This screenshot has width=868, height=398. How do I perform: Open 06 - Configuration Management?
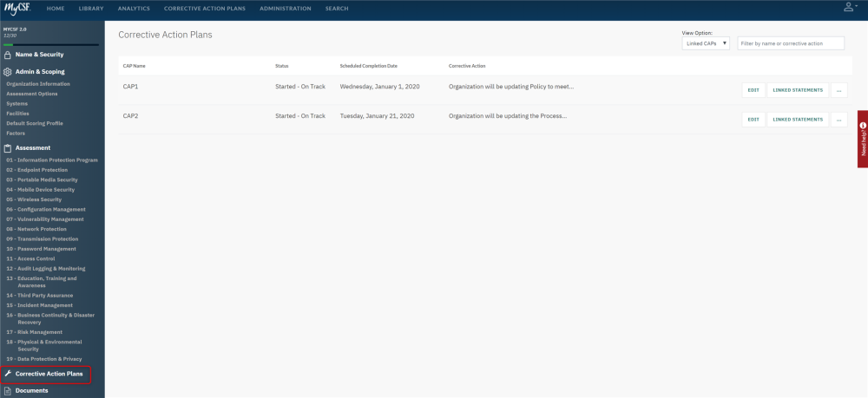point(46,210)
